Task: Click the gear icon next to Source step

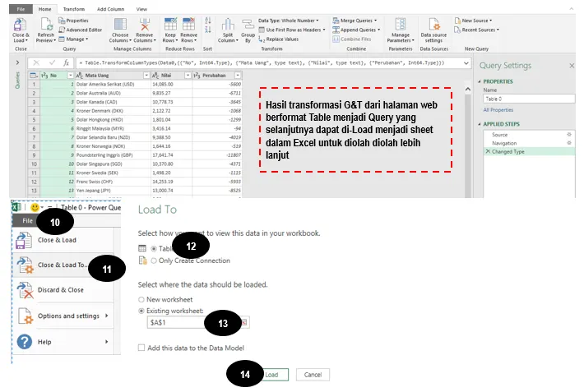Action: coord(569,135)
